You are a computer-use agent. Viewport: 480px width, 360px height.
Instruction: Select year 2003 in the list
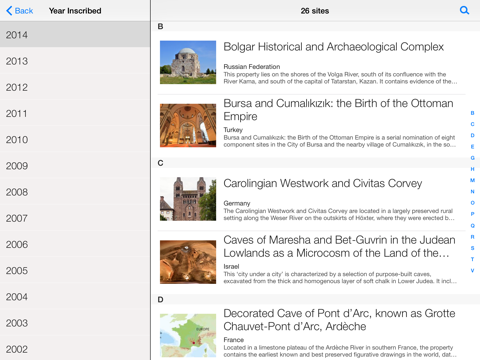pyautogui.click(x=75, y=323)
